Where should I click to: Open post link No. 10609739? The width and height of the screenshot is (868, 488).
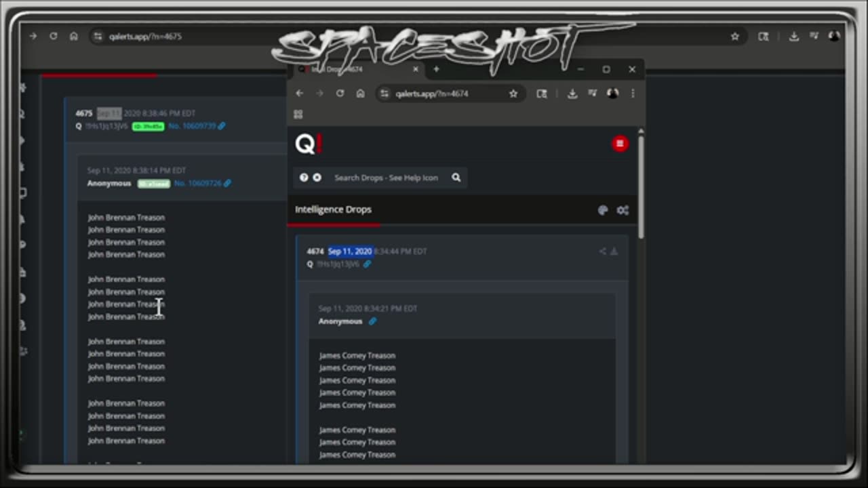tap(192, 126)
